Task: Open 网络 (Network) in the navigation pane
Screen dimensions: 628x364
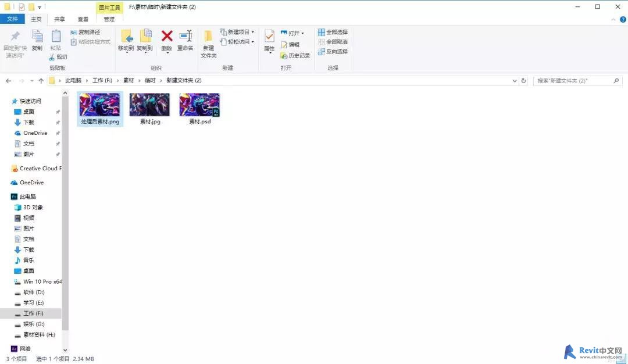Action: (25, 349)
